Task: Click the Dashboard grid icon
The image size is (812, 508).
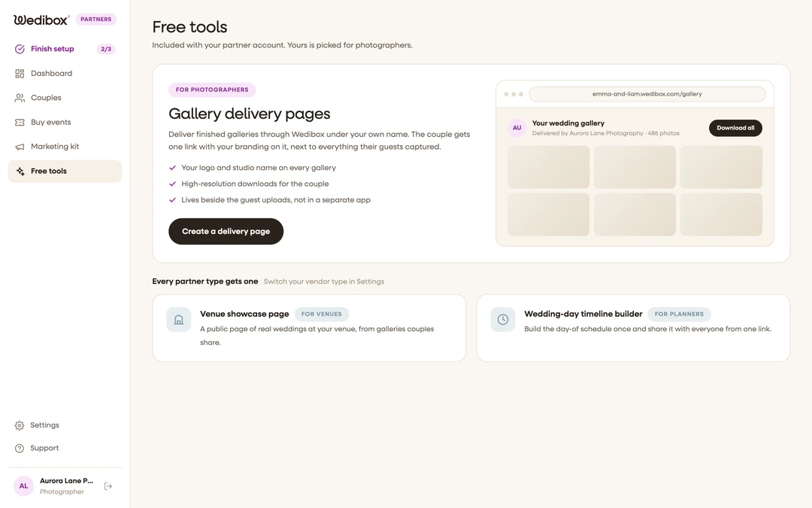Action: [20, 74]
